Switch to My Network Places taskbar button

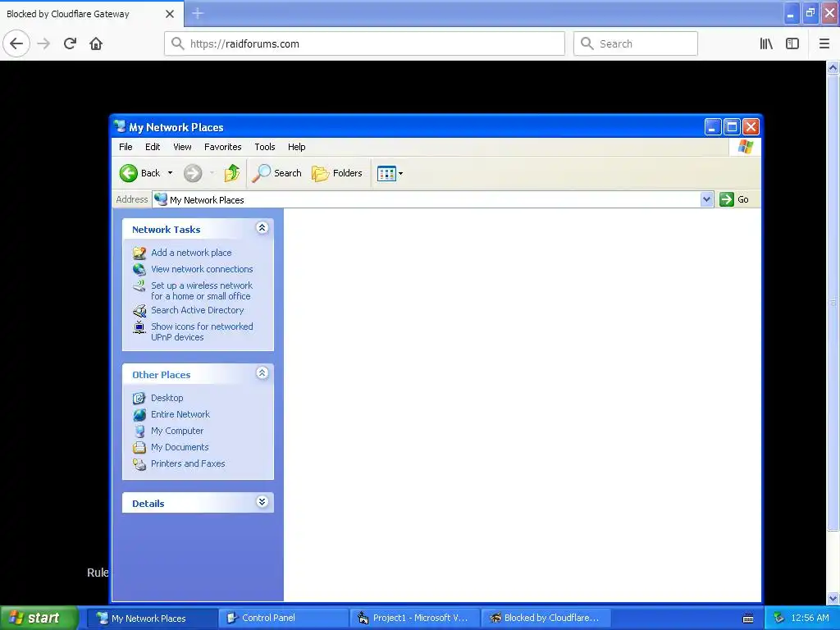click(x=152, y=618)
